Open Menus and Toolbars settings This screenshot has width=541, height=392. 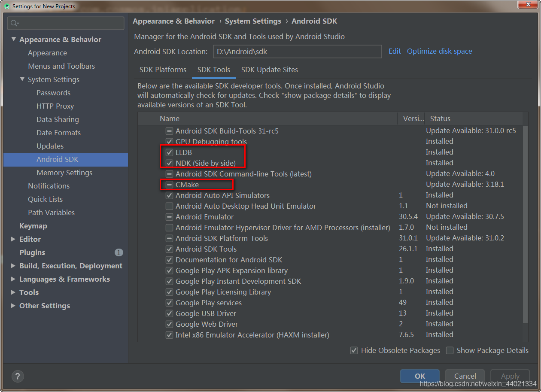point(61,66)
